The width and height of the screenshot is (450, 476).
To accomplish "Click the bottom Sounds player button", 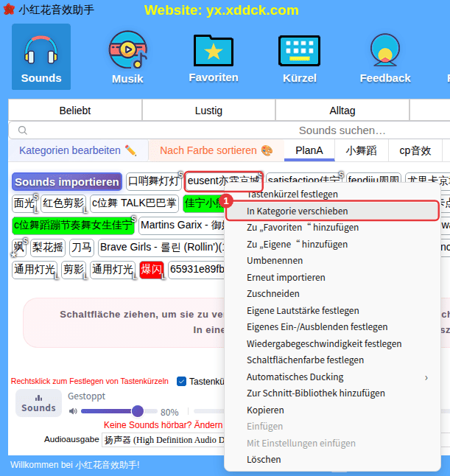I will (x=38, y=403).
